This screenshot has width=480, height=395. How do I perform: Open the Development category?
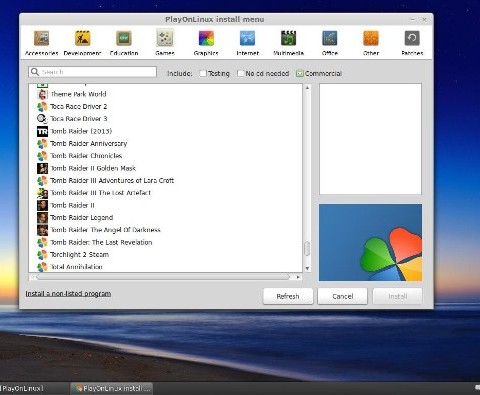pos(82,43)
